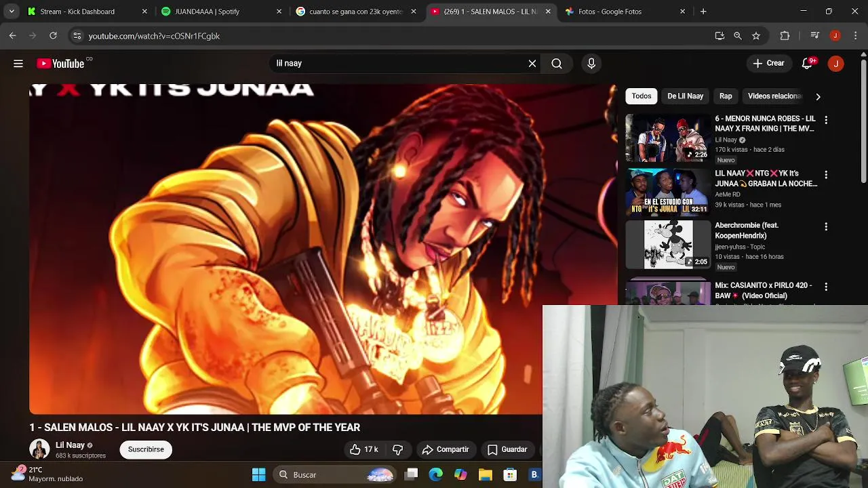
Task: Select the Todos filter chip
Action: [642, 96]
